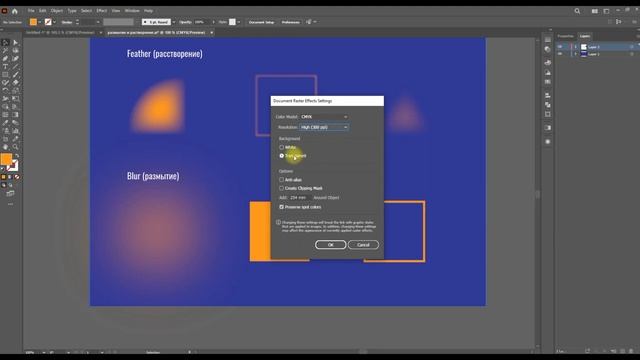Viewport: 640px width, 360px height.
Task: Select the Hand tool
Action: [x=5, y=147]
